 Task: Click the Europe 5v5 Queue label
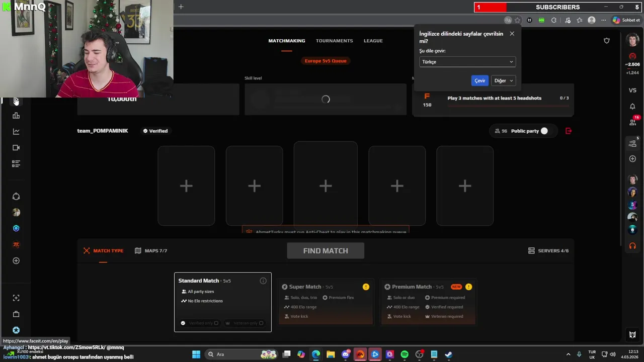coord(326,61)
